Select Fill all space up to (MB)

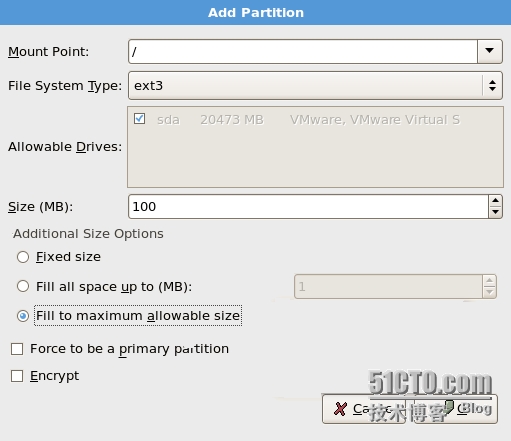point(23,286)
